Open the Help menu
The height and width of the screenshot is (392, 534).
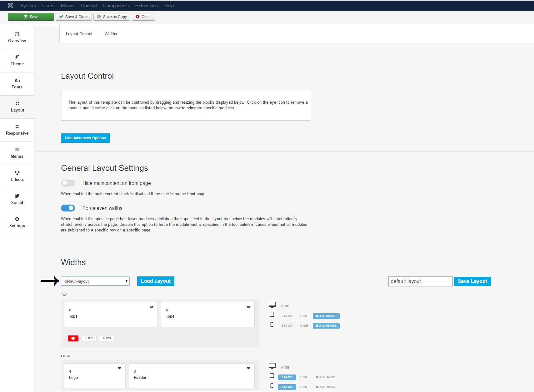[x=169, y=6]
